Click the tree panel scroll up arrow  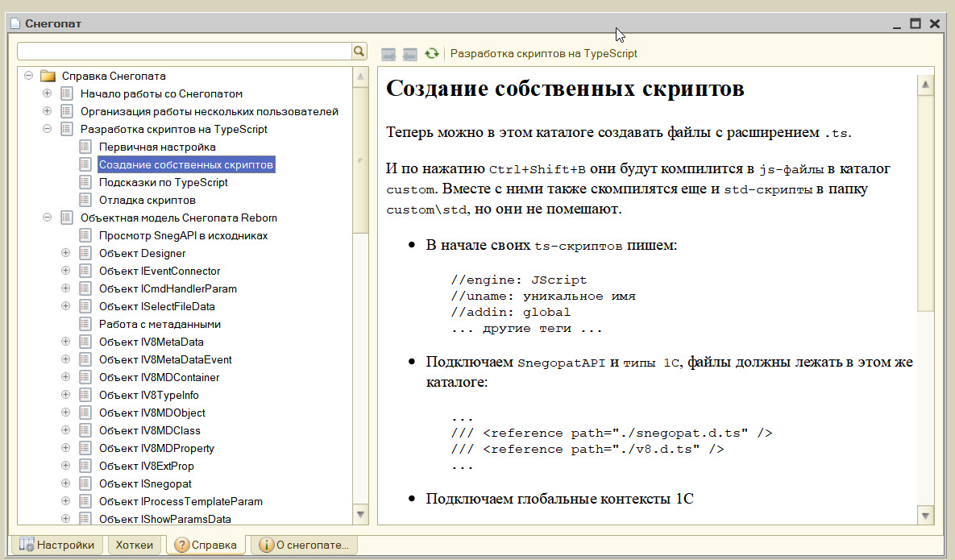[360, 77]
